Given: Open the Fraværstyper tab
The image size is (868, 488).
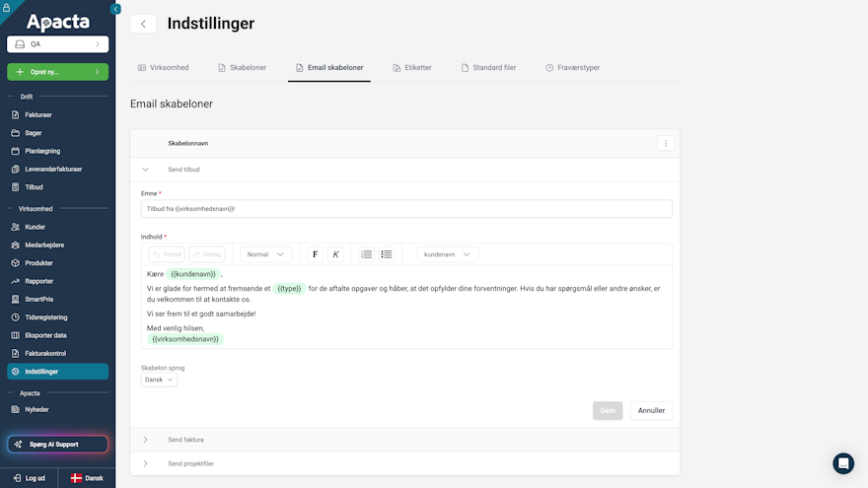Looking at the screenshot, I should point(572,67).
